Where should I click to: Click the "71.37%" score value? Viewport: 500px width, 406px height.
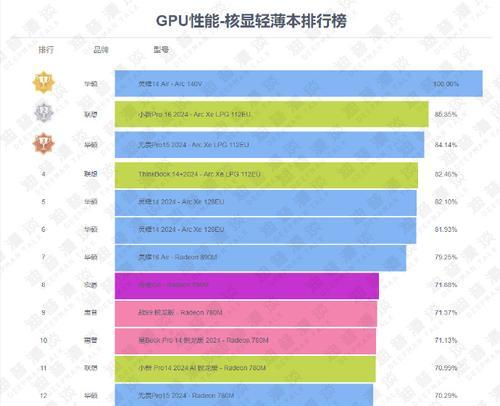(446, 312)
